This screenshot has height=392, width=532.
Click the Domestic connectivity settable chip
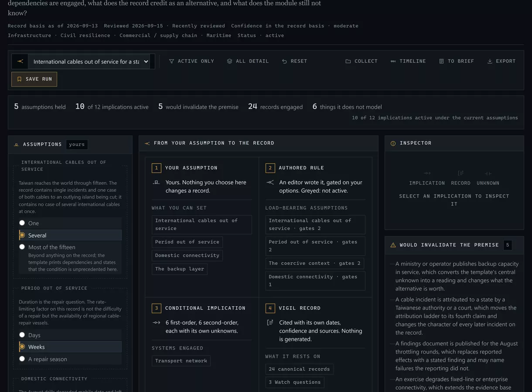coord(187,256)
